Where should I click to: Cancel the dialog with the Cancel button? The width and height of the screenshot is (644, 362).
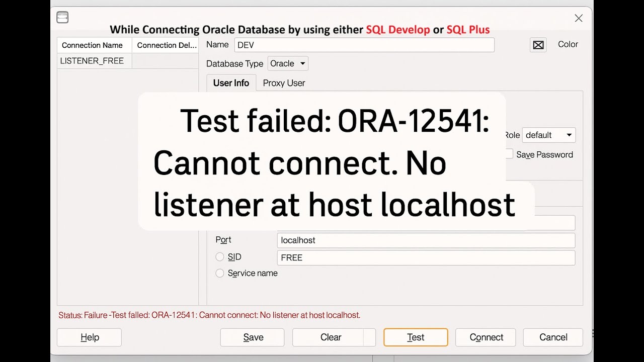[x=553, y=337]
